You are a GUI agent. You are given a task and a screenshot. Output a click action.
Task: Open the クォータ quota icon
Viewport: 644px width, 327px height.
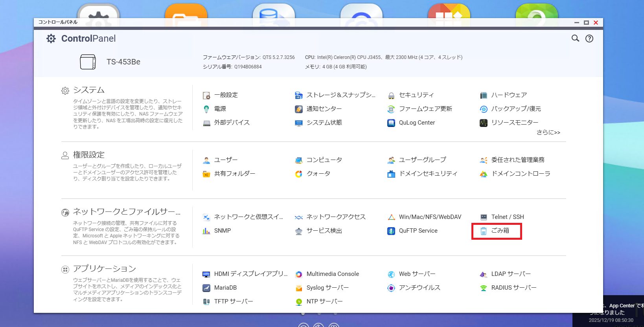click(299, 174)
